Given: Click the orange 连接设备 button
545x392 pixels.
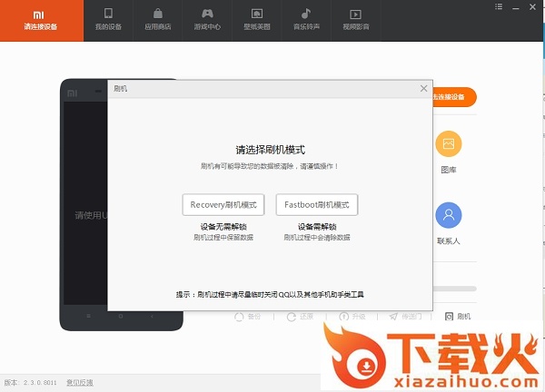Looking at the screenshot, I should (452, 97).
